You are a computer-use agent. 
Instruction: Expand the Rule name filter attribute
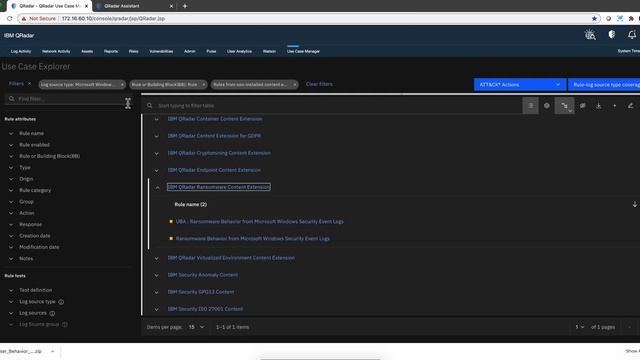click(x=11, y=133)
